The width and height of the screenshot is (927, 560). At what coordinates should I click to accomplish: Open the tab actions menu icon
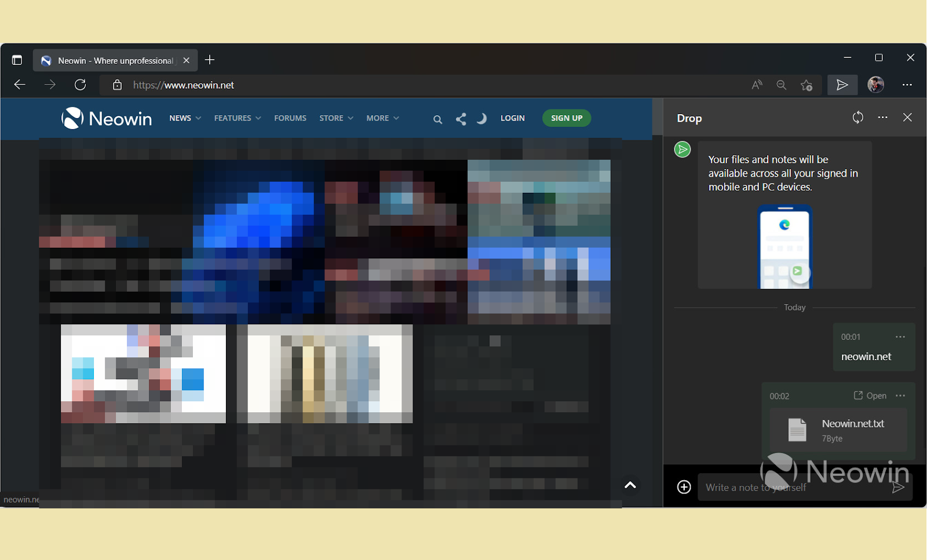click(17, 60)
